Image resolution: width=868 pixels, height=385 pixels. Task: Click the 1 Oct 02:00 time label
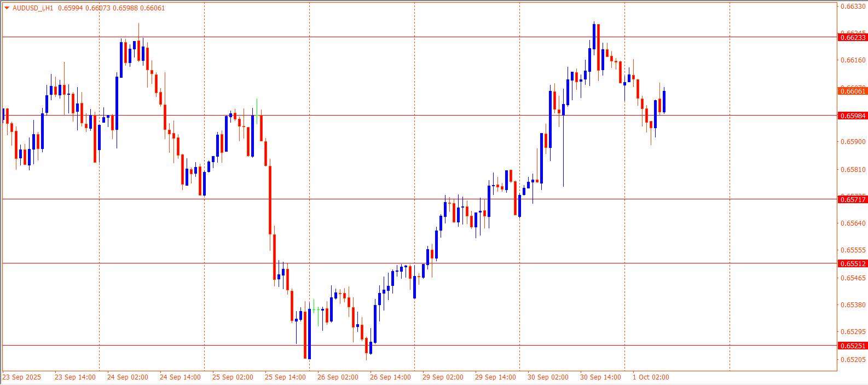click(x=651, y=377)
